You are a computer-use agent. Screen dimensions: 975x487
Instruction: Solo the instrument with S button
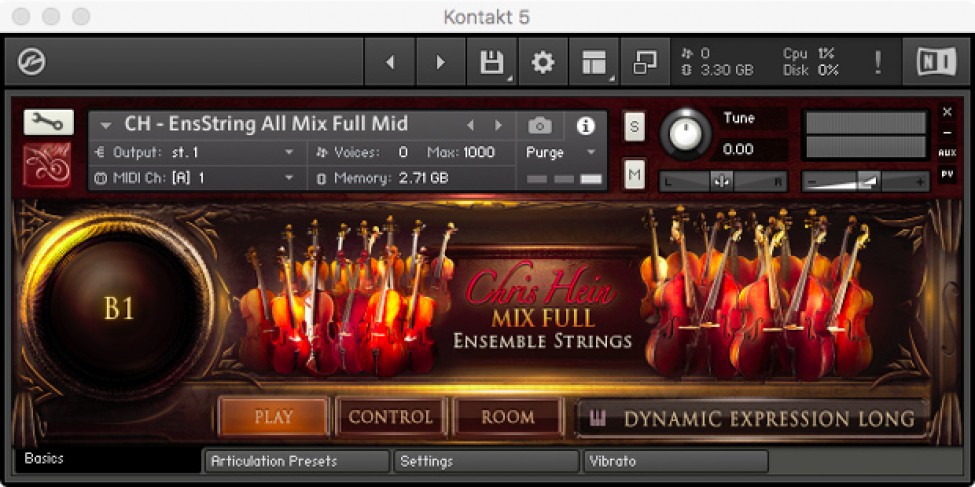(634, 126)
